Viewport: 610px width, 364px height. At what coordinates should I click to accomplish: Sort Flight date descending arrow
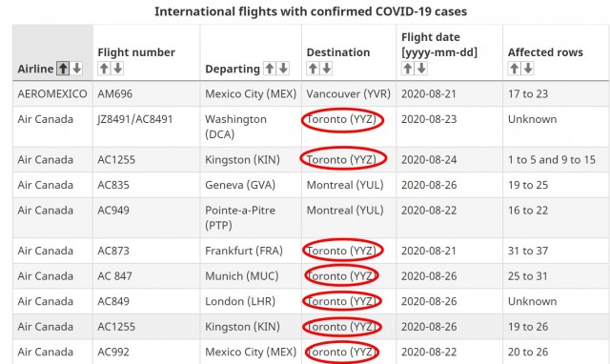pos(421,69)
